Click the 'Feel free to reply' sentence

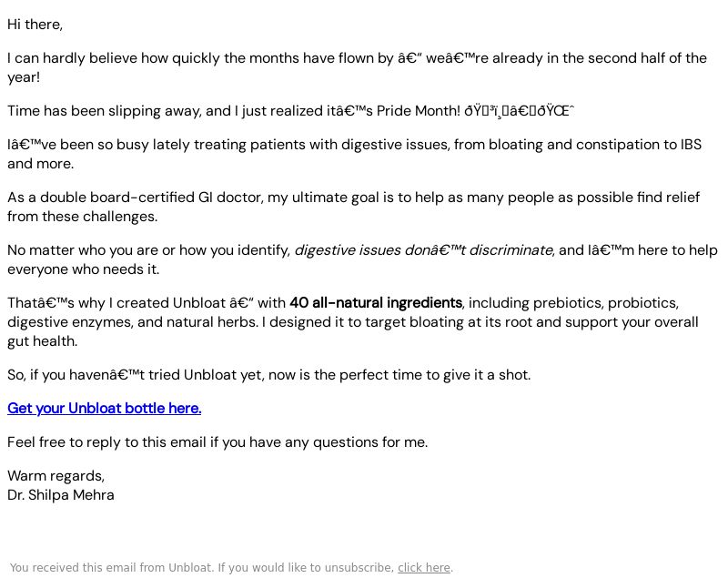(x=217, y=442)
